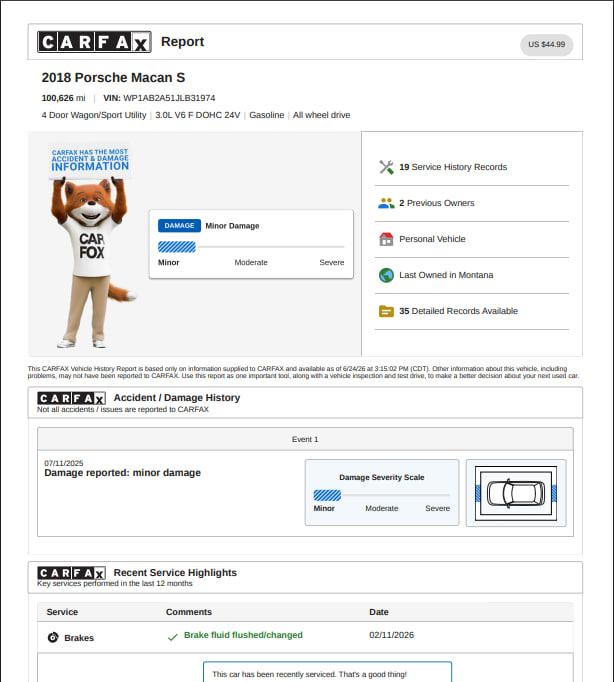Click the car damage location diagram

(x=516, y=493)
